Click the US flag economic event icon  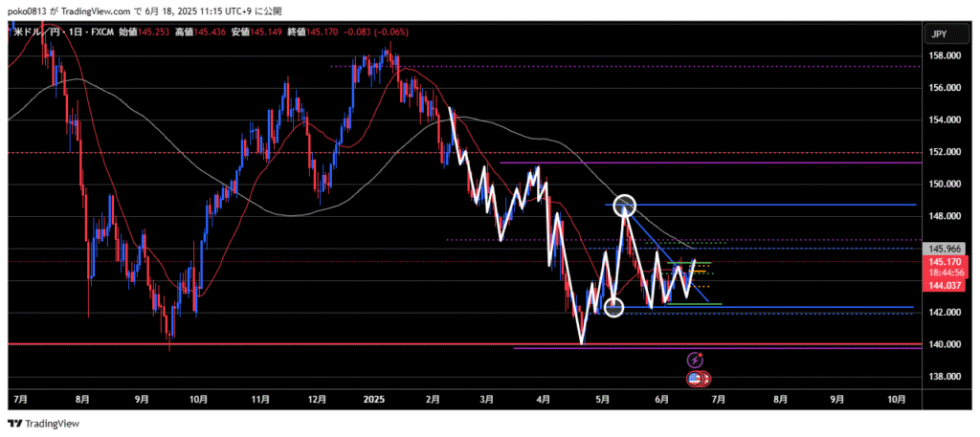pyautogui.click(x=697, y=380)
